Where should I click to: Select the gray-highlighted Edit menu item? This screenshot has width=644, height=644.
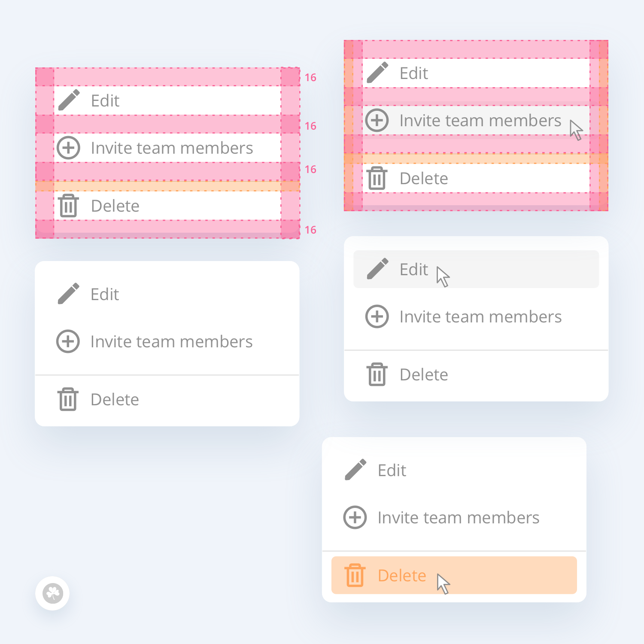(476, 269)
